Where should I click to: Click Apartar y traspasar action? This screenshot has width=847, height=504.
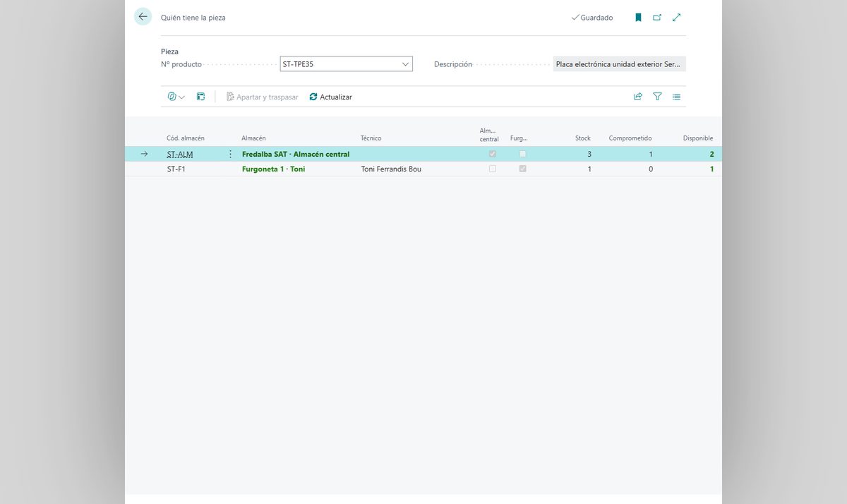point(263,97)
